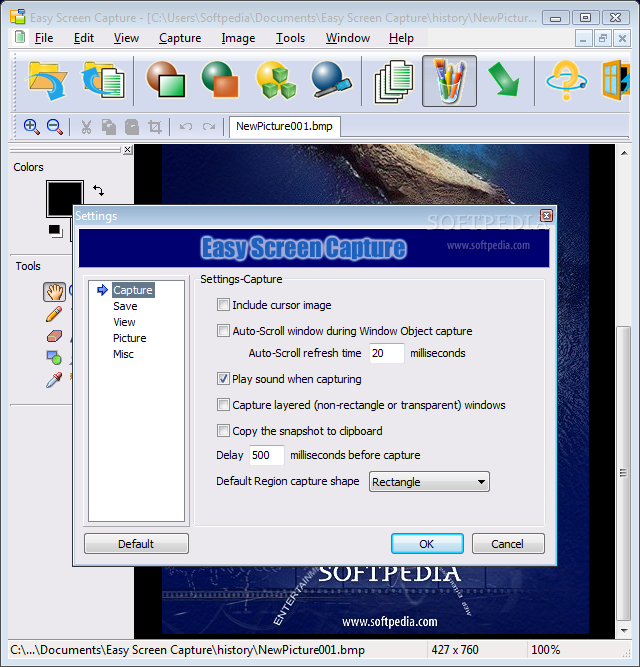This screenshot has width=640, height=667.
Task: Select the Shapes tool
Action: point(54,358)
